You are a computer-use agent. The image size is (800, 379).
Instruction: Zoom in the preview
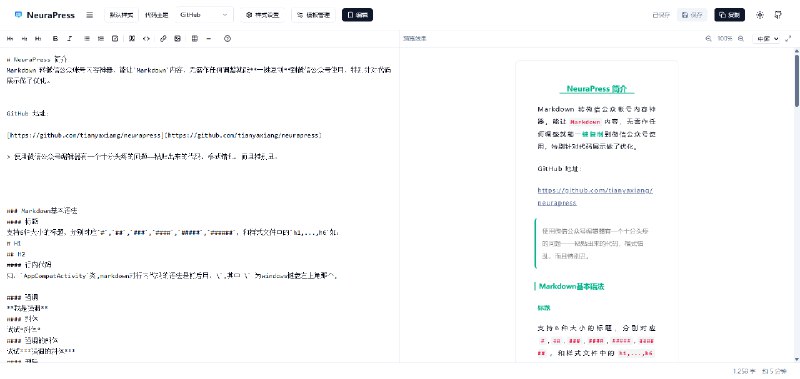tap(741, 38)
